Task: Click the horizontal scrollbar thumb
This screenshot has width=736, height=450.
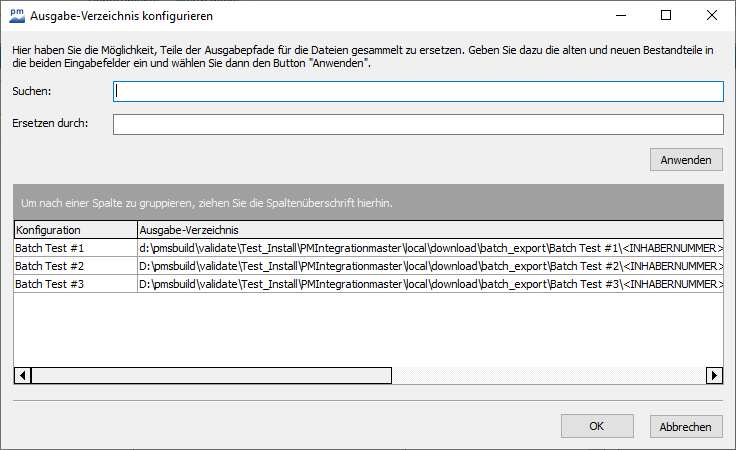Action: tap(210, 376)
